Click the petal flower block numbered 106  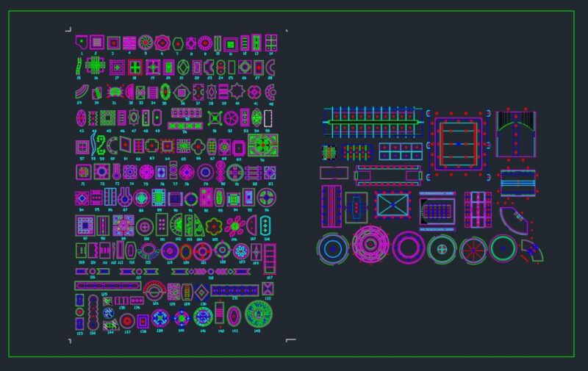point(234,226)
